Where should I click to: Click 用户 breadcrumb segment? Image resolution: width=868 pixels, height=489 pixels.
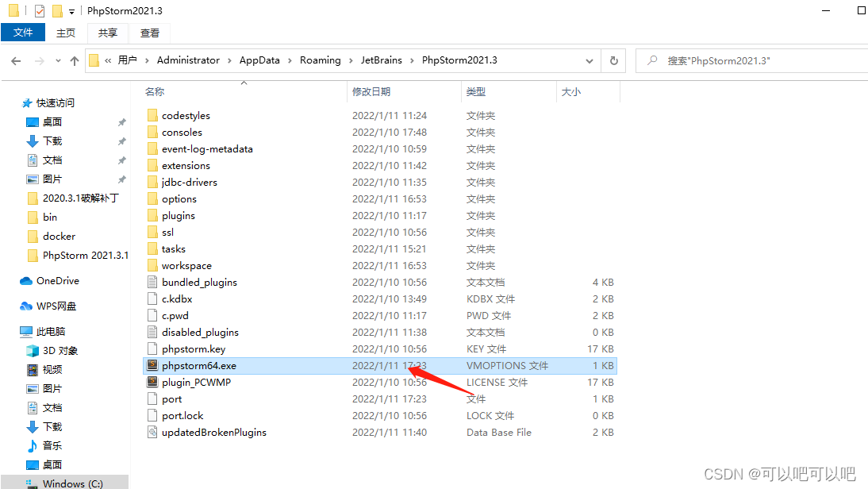(127, 60)
